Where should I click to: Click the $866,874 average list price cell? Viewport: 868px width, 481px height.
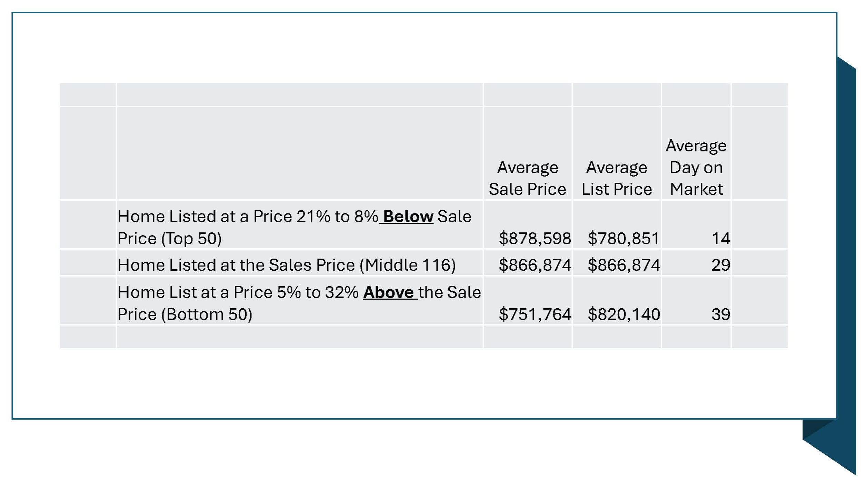pos(624,265)
